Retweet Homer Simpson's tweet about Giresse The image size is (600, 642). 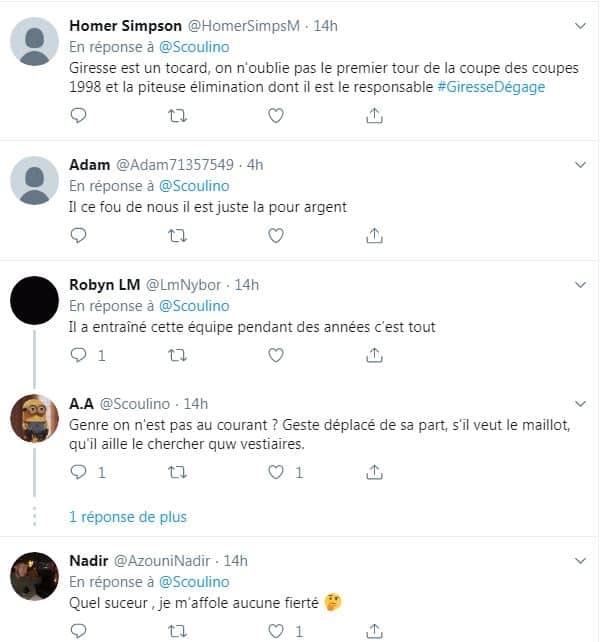[x=177, y=116]
